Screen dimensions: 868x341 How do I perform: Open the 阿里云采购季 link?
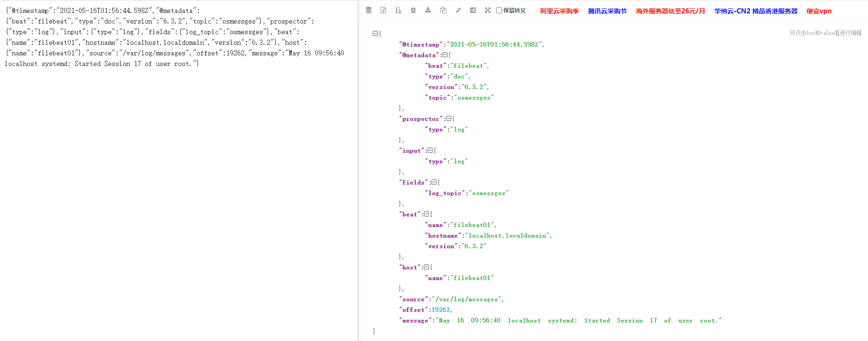click(x=559, y=11)
